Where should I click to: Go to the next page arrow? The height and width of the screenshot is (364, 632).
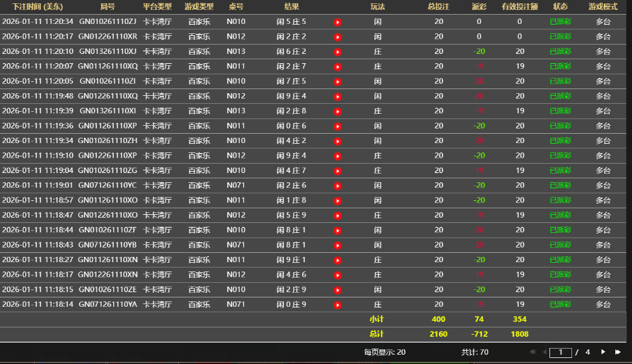click(x=603, y=352)
